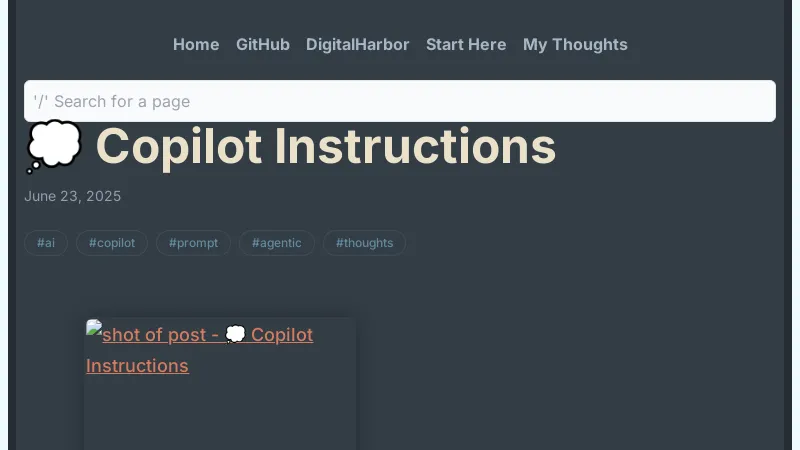Click the broken image icon in the post card
The height and width of the screenshot is (450, 800).
[94, 328]
